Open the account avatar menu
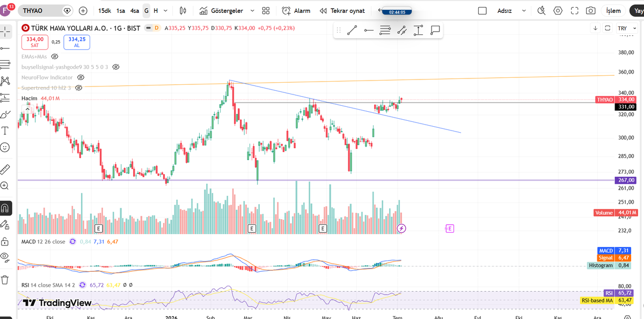The width and height of the screenshot is (644, 319). pos(5,11)
